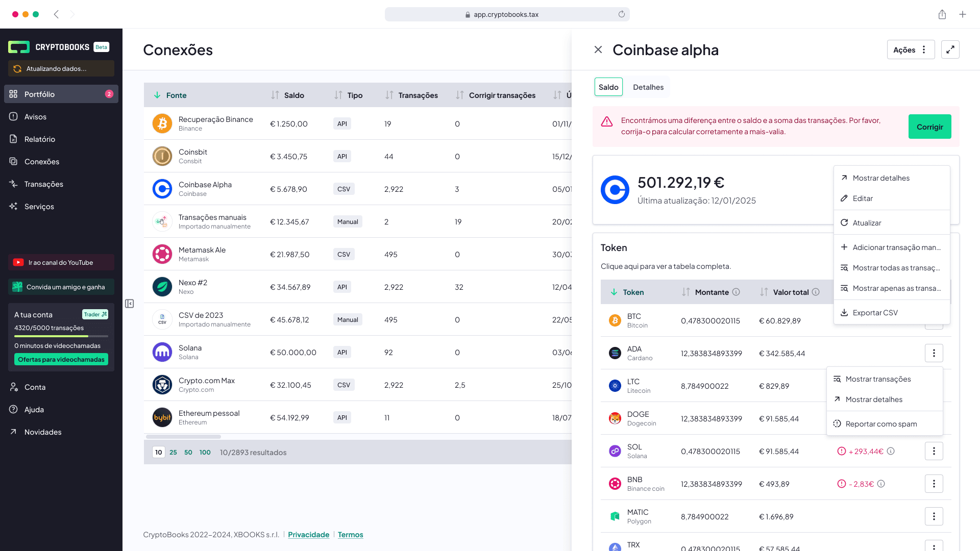
Task: Click the Bybit logo for Ethereum pessoal
Action: (162, 417)
